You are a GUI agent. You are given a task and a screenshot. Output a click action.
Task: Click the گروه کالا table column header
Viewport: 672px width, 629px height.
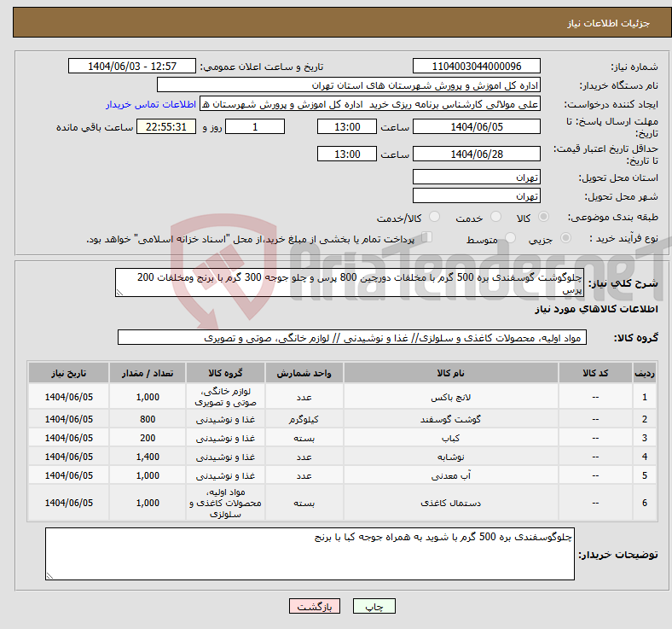(225, 373)
